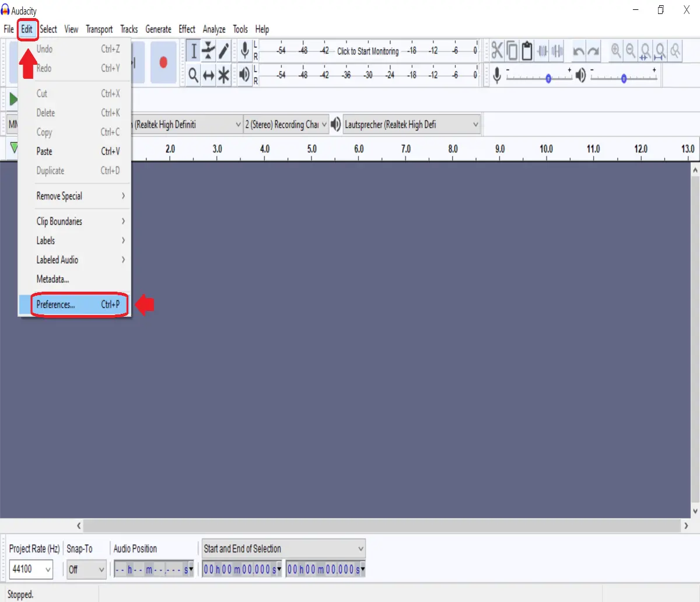The width and height of the screenshot is (700, 602).
Task: Select the Multi-Tool asterisk icon
Action: click(x=223, y=75)
